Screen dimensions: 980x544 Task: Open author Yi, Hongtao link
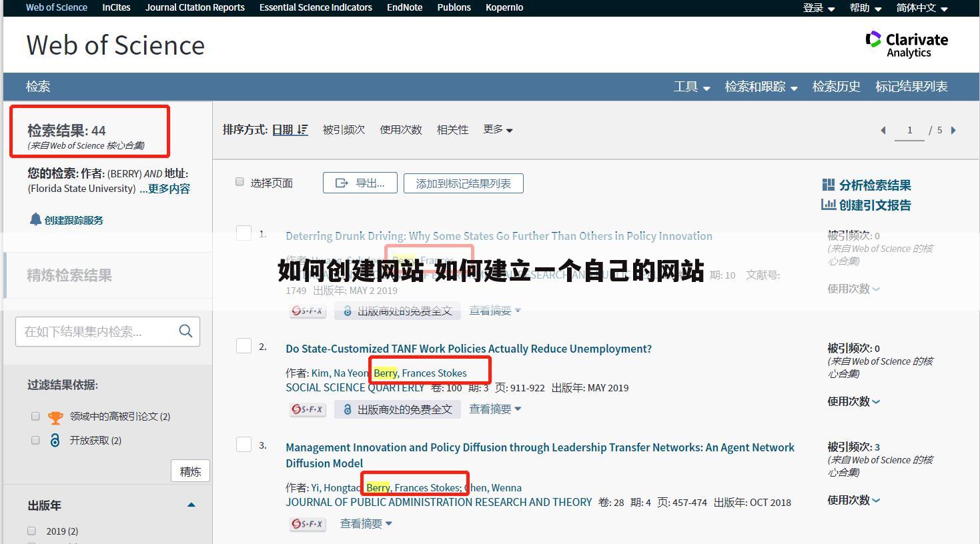click(336, 487)
